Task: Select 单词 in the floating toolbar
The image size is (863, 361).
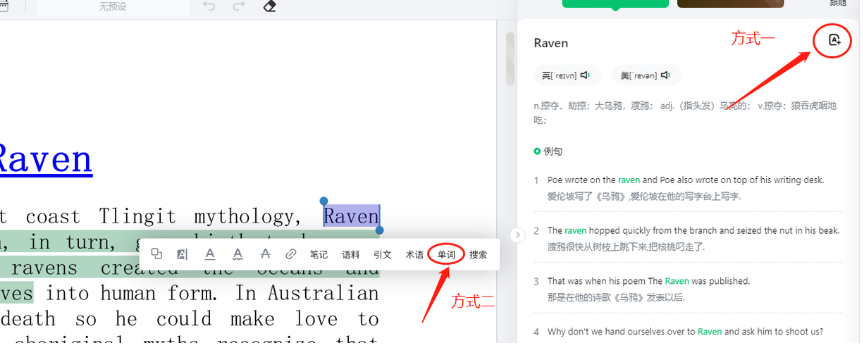Action: pyautogui.click(x=446, y=255)
